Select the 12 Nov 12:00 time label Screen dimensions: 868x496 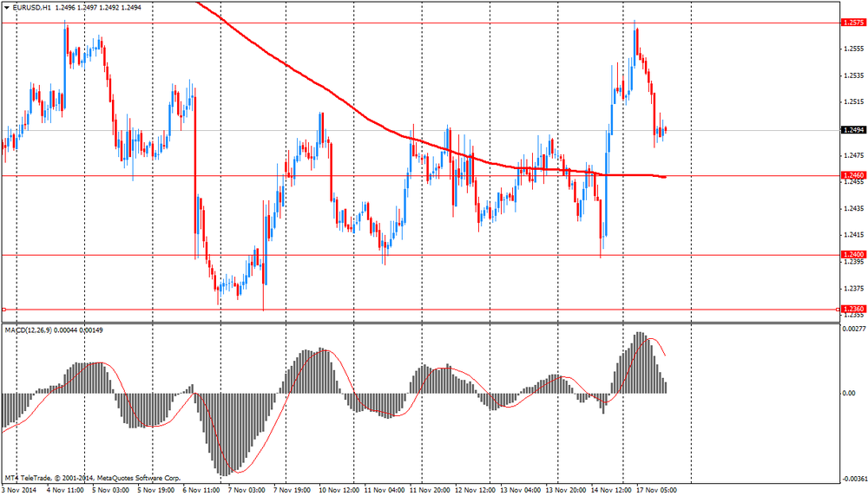point(476,490)
